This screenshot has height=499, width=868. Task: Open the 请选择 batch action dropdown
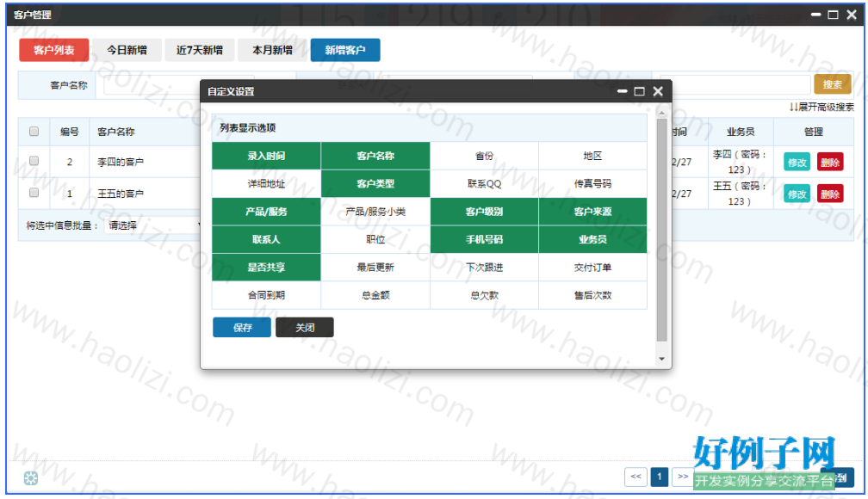point(152,225)
